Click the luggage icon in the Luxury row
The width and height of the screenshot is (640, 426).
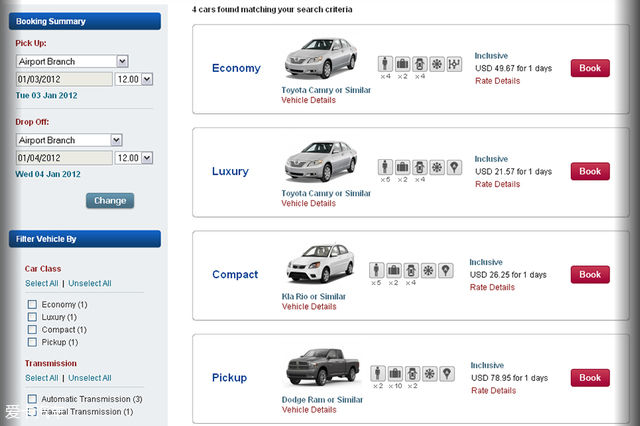(x=402, y=167)
